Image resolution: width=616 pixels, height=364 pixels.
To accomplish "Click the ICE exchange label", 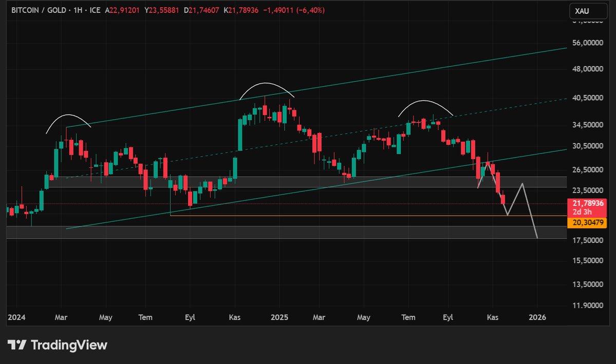I will (95, 10).
